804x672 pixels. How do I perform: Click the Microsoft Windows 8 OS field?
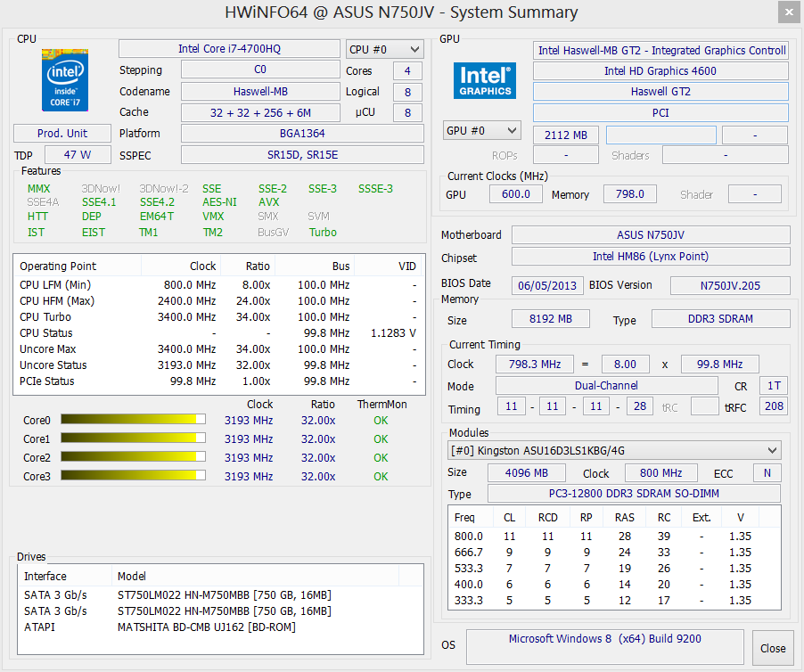(x=605, y=647)
